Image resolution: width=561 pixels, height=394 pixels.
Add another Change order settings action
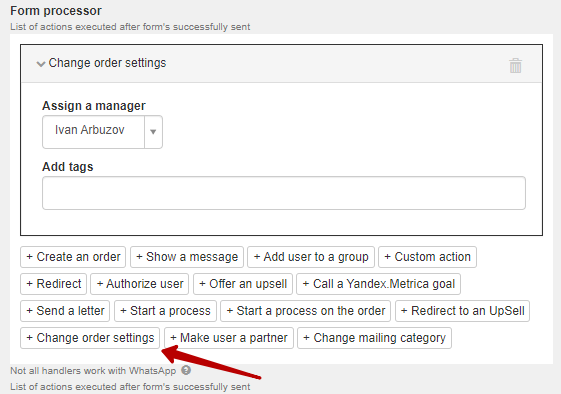pos(90,338)
